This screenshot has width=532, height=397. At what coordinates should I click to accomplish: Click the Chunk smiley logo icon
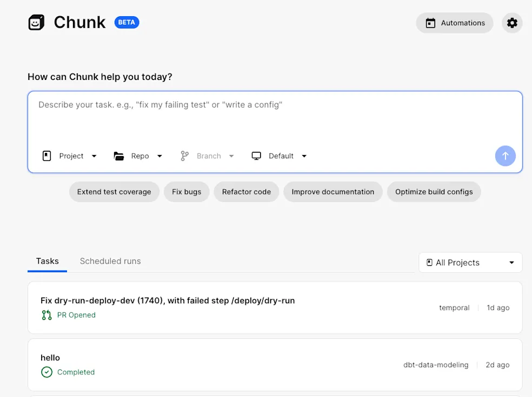click(x=36, y=22)
